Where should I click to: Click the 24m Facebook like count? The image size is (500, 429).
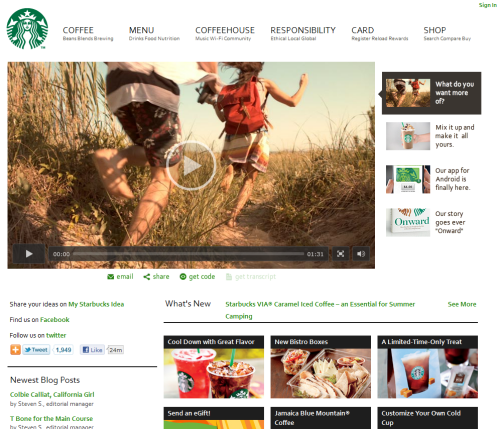point(116,350)
